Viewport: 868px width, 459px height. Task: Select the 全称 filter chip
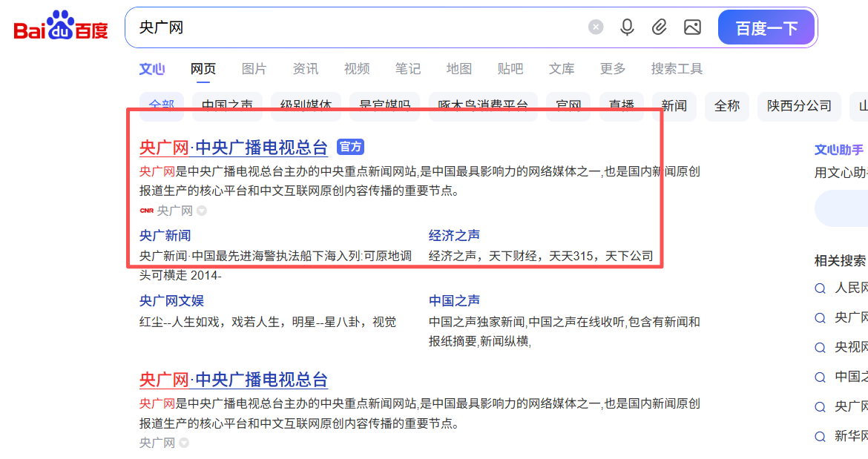point(727,106)
